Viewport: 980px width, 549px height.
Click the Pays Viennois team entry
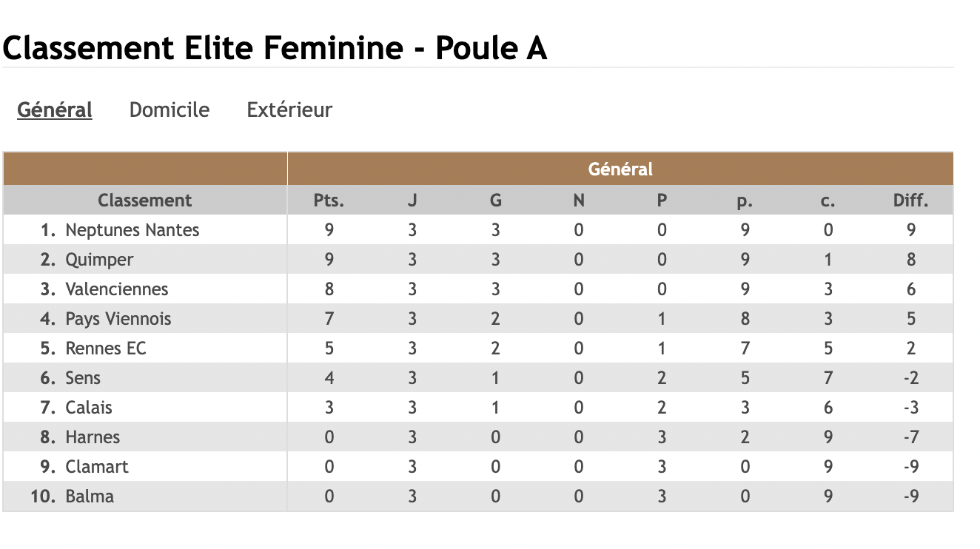tap(118, 319)
